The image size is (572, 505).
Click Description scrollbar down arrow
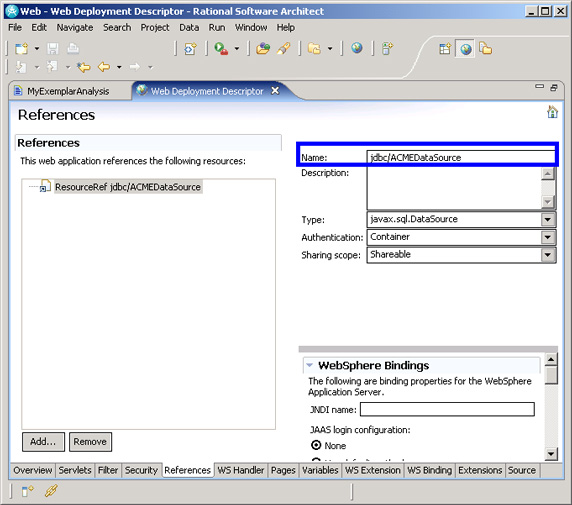pos(548,201)
